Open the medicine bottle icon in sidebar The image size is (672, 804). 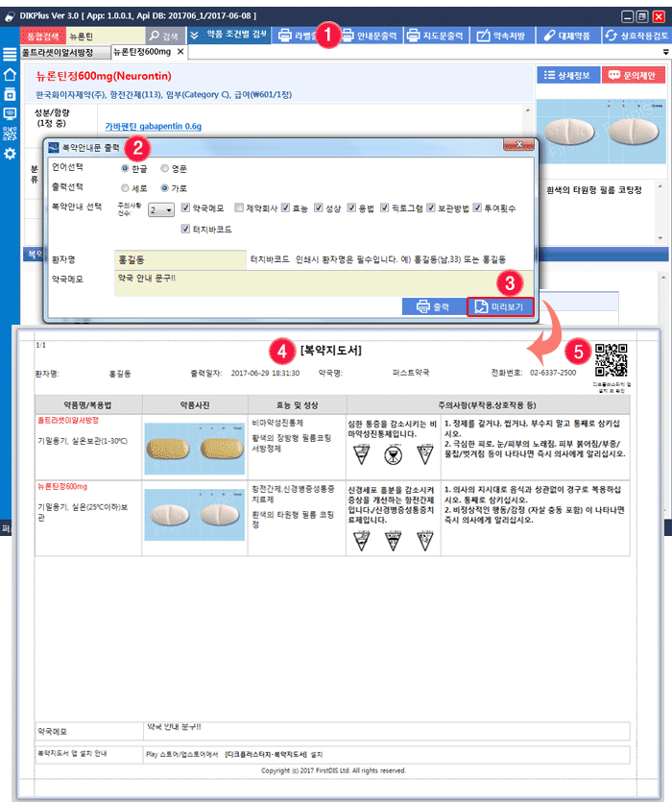coord(10,94)
